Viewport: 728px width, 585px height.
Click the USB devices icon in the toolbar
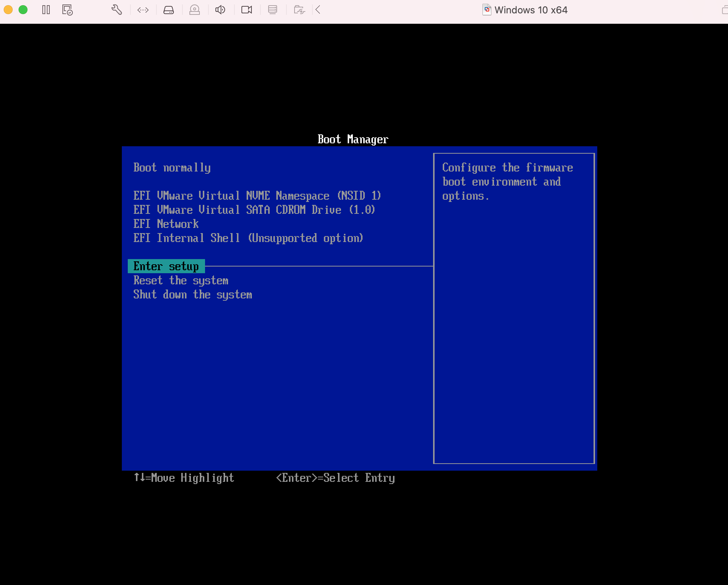pos(273,10)
